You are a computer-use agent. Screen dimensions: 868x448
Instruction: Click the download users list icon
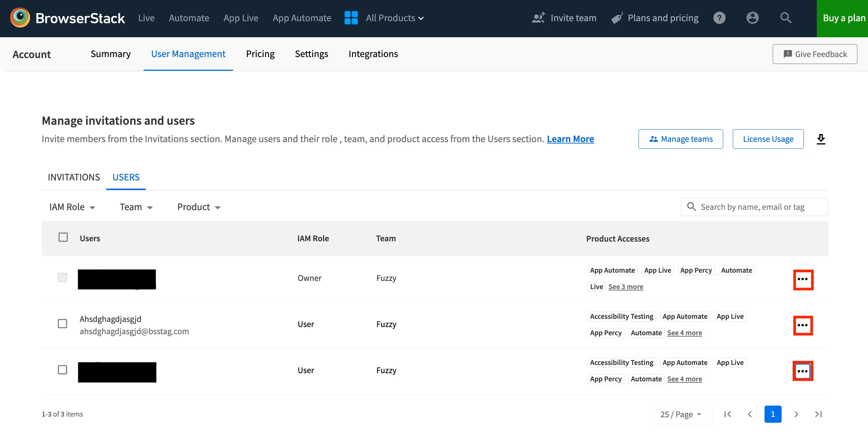821,139
